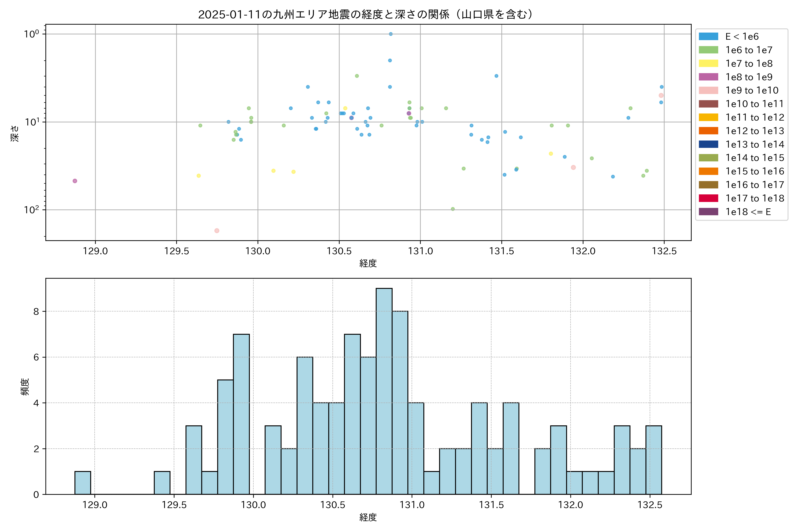This screenshot has height=532, width=798.
Task: Click the magenta 1e8 to 1e9 legend swatch
Action: click(x=708, y=77)
